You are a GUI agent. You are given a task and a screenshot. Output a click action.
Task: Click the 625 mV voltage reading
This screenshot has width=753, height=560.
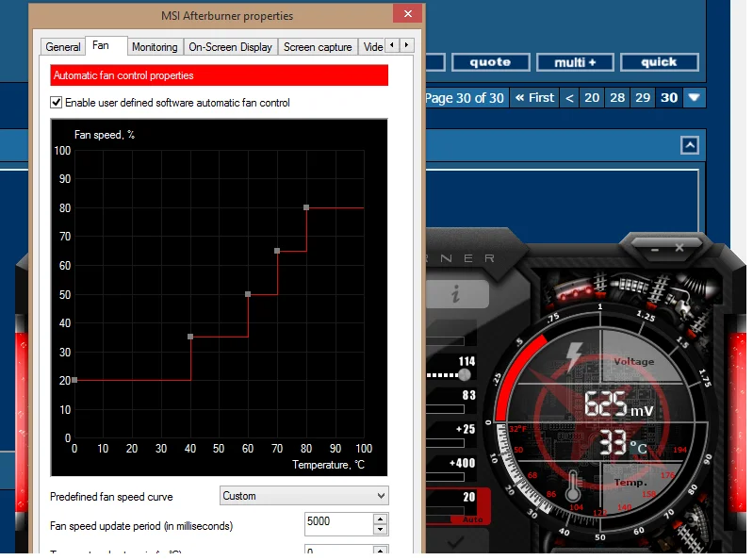click(x=618, y=404)
